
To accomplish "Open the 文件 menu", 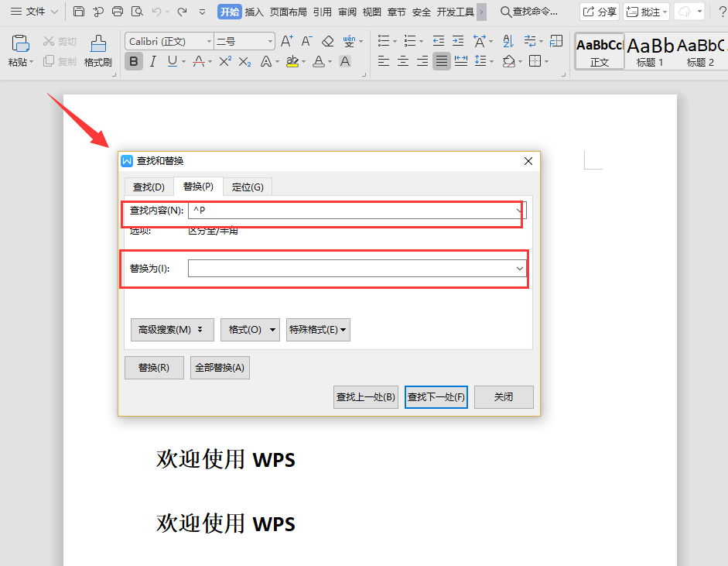I will [35, 12].
